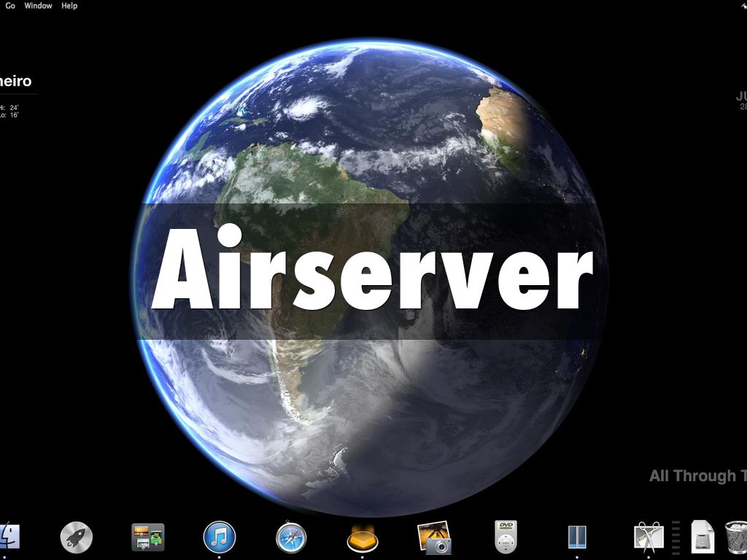Screen dimensions: 747x560
Task: Open the Go menu
Action: coord(10,6)
